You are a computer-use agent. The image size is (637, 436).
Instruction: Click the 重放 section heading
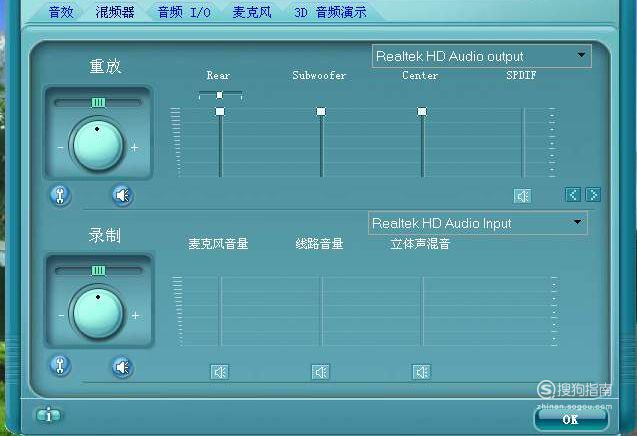click(105, 66)
